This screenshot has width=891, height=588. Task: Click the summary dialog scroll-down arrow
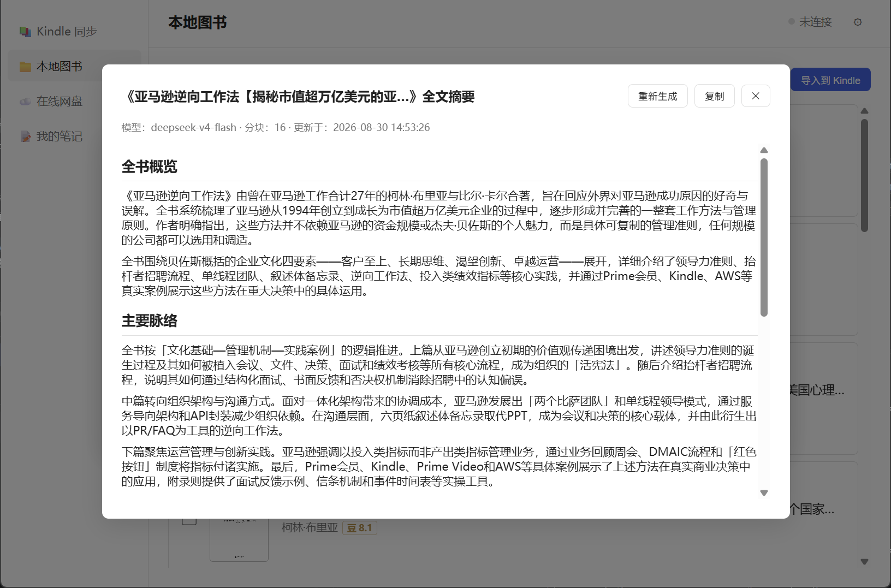[764, 492]
